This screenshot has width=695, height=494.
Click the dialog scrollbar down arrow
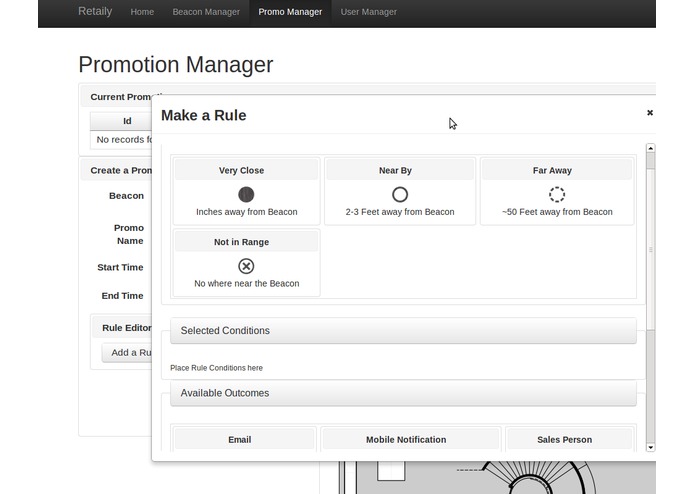pyautogui.click(x=650, y=447)
